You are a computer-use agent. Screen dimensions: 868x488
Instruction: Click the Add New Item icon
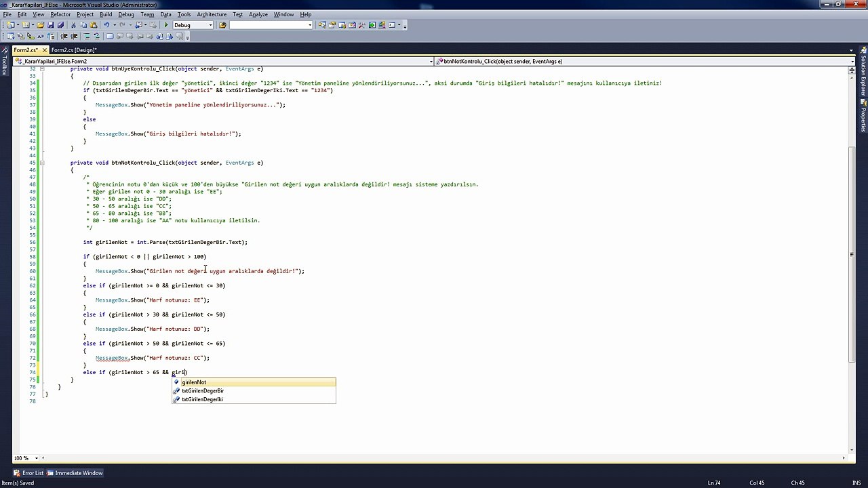click(26, 25)
